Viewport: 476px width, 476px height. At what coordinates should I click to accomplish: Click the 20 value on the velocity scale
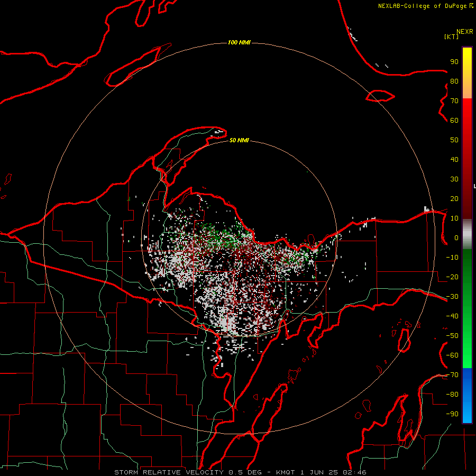tap(454, 198)
